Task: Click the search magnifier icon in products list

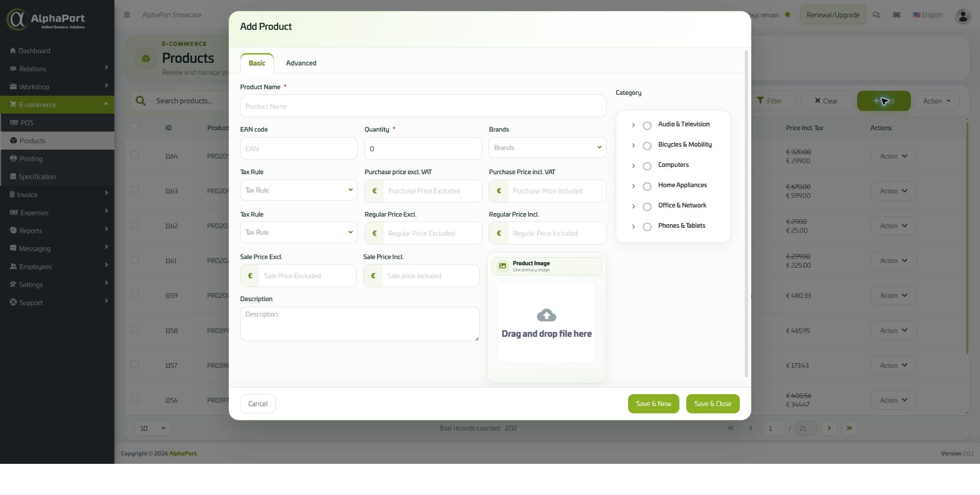Action: point(141,101)
